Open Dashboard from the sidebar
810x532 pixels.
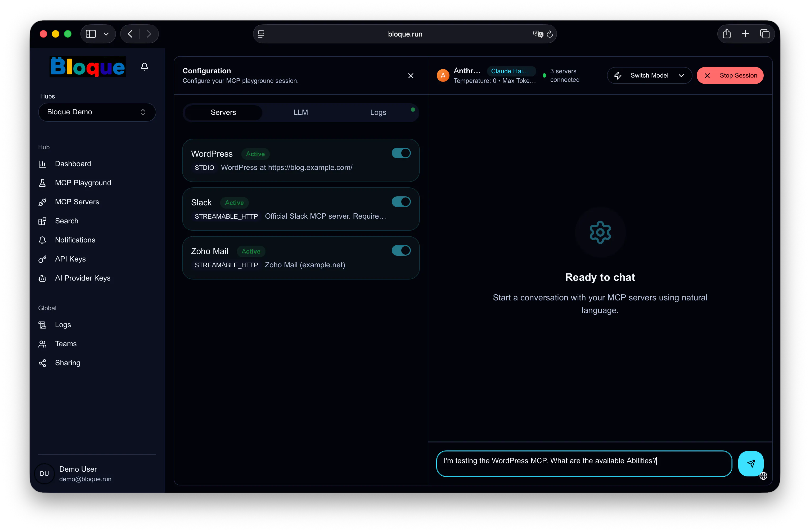(73, 164)
